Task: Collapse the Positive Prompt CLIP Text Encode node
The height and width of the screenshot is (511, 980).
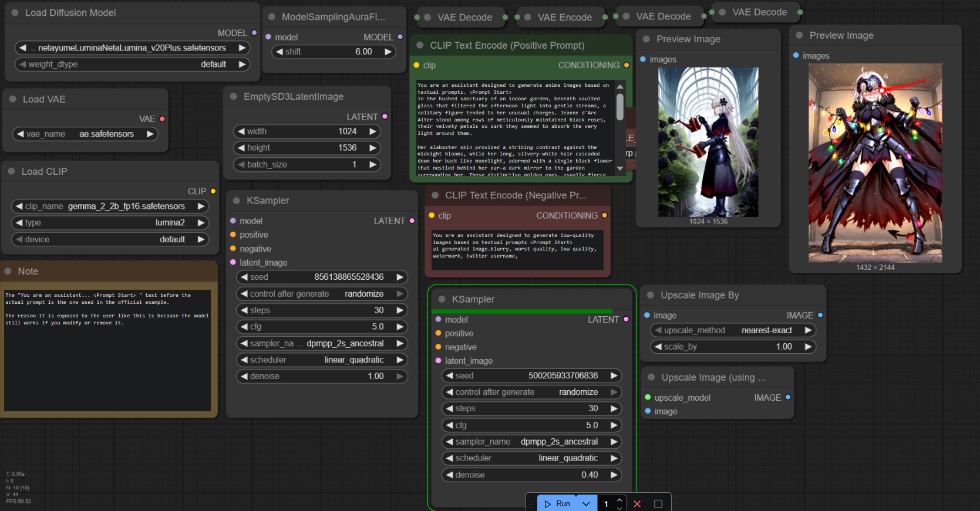Action: 420,45
